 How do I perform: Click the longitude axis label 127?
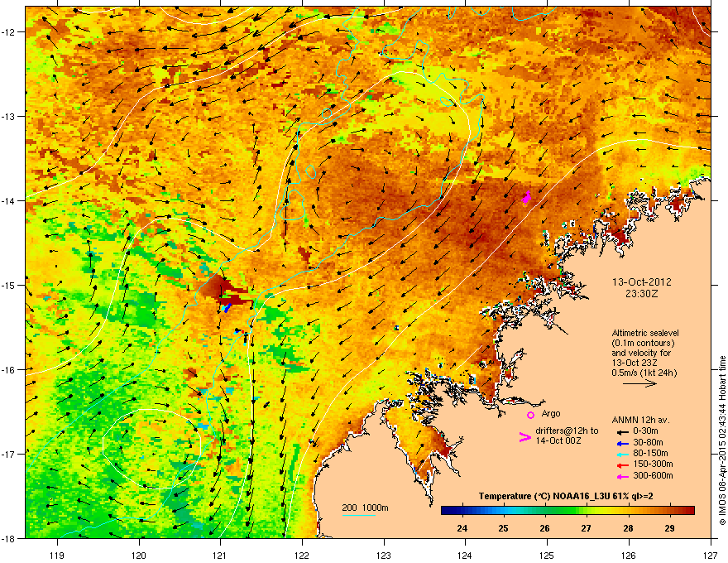tap(711, 555)
